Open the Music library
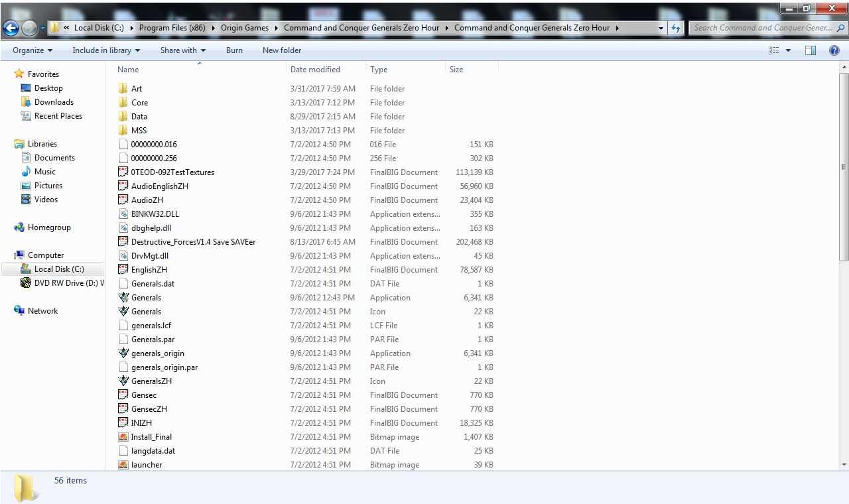 tap(45, 172)
